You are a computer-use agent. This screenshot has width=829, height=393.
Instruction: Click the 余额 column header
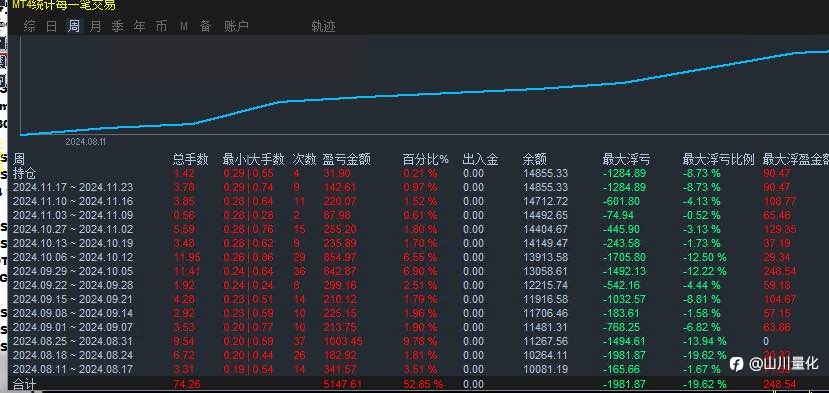[x=535, y=159]
